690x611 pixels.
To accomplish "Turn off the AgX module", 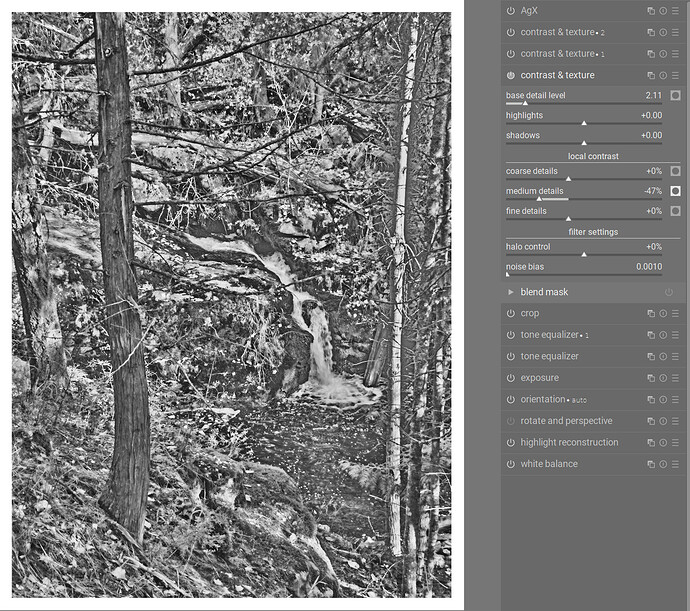I will pos(510,11).
